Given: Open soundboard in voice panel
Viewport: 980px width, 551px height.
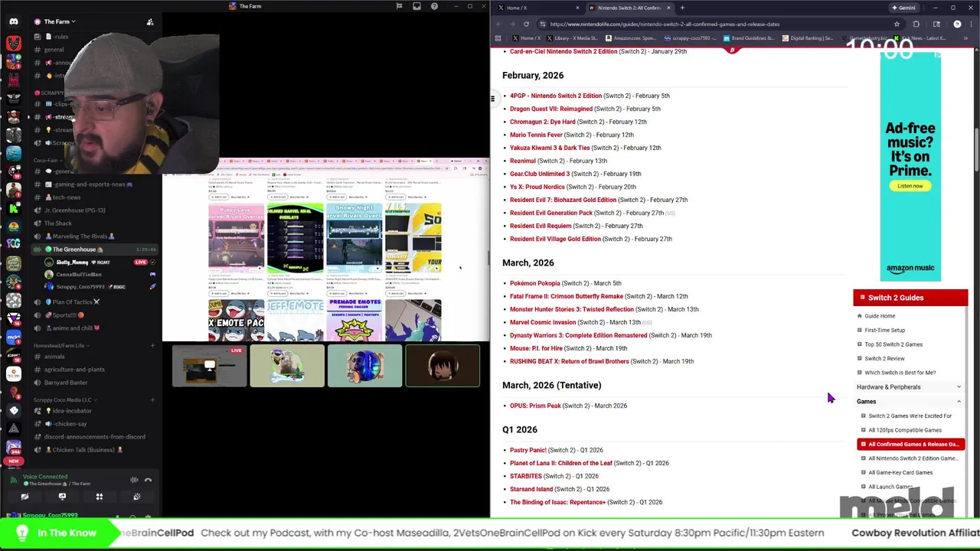Looking at the screenshot, I should point(137,497).
